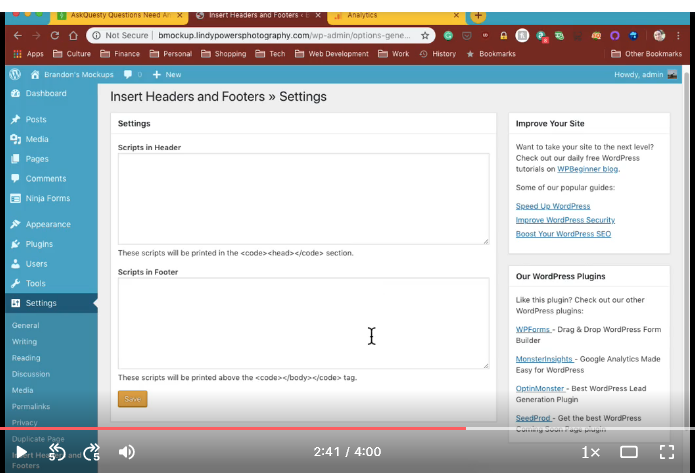Click the purple circle extension icon
695x473 pixels.
tap(614, 35)
